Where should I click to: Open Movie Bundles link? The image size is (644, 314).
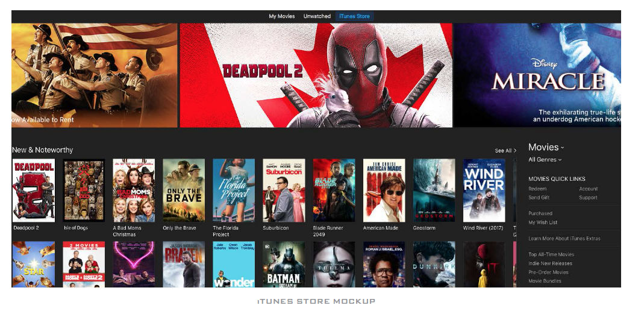(545, 281)
